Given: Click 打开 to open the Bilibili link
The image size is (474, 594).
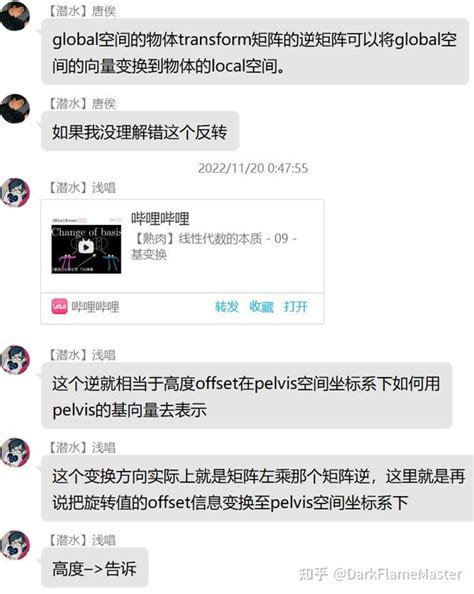Looking at the screenshot, I should tap(296, 306).
